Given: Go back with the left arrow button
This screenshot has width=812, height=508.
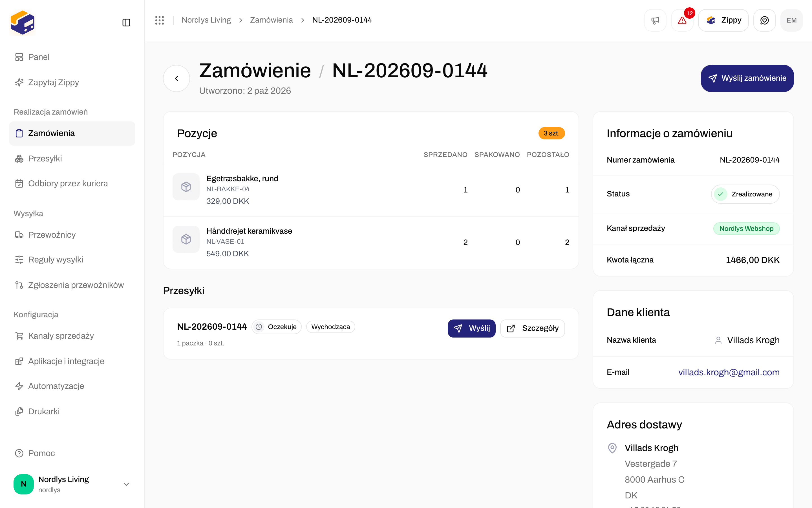Looking at the screenshot, I should 176,78.
